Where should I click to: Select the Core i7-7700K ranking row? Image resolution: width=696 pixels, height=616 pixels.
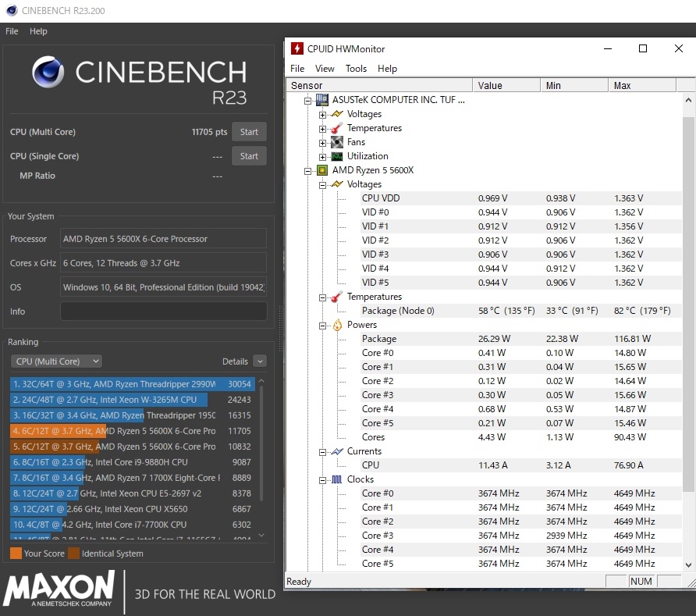click(133, 525)
